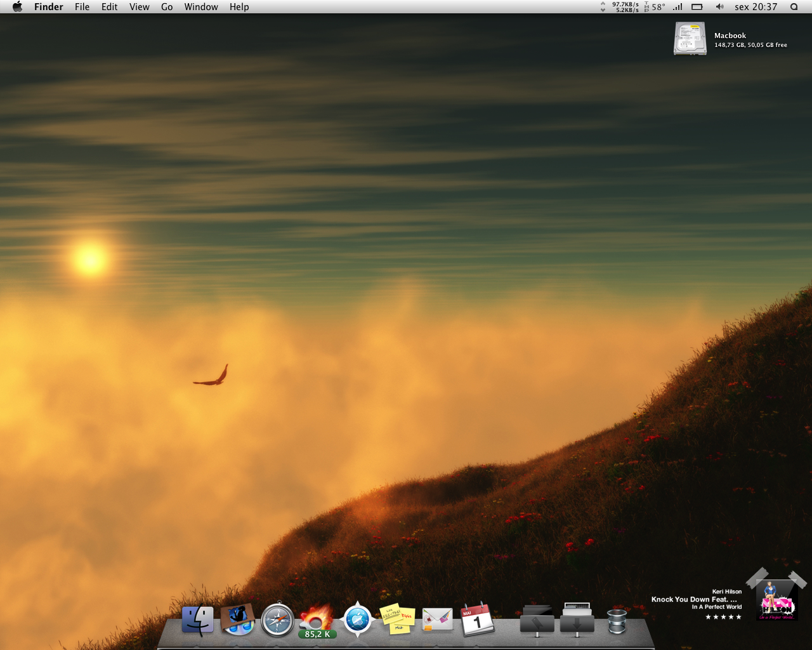Select the Macbook hard drive icon
This screenshot has width=812, height=650.
coord(690,39)
